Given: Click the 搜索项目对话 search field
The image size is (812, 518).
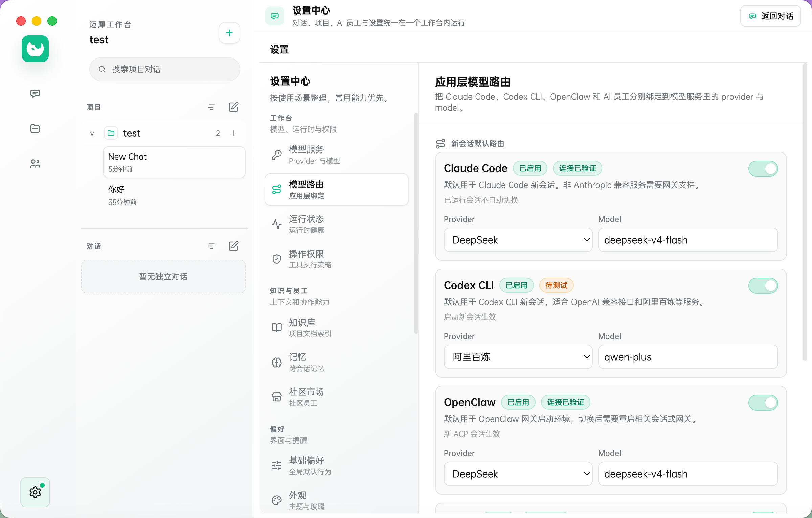Looking at the screenshot, I should coord(165,69).
